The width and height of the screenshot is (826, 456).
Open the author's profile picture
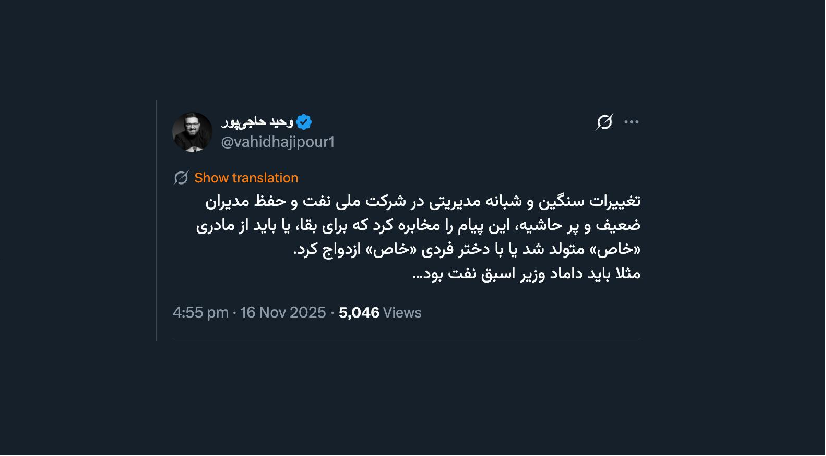192,132
